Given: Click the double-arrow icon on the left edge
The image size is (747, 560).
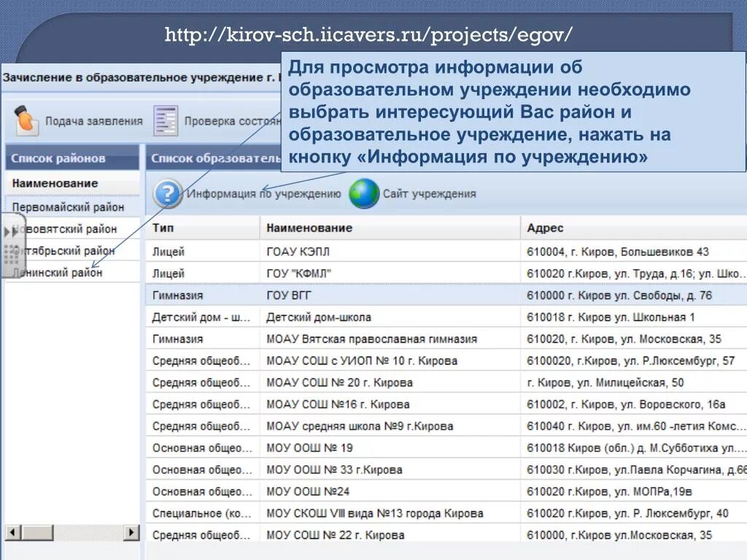Looking at the screenshot, I should click(9, 232).
